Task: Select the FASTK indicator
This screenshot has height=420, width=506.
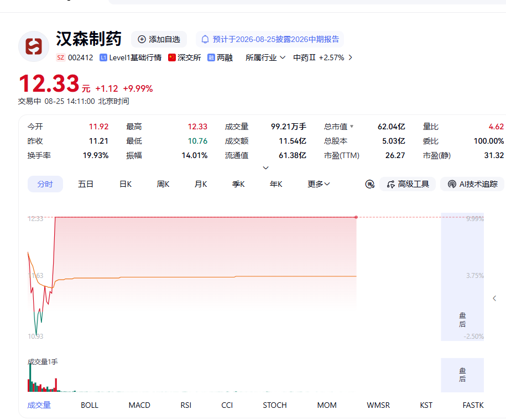Action: [x=473, y=405]
